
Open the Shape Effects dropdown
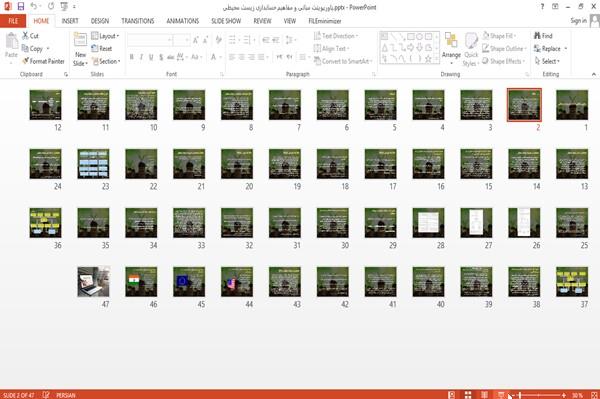[x=504, y=61]
